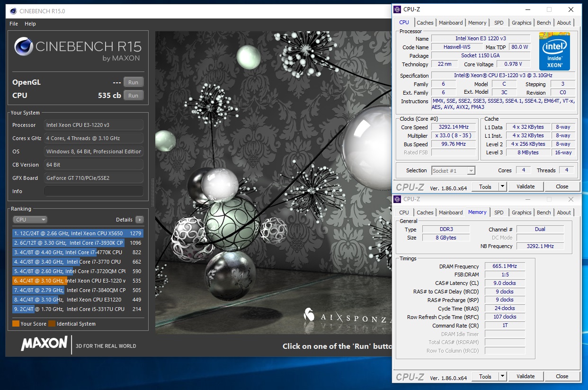This screenshot has height=390, width=588.
Task: Click Bus Speed value 99.76 MHz
Action: click(454, 144)
